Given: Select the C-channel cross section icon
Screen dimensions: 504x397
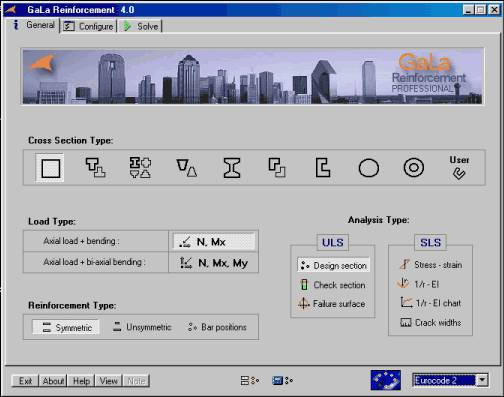Looking at the screenshot, I should tap(323, 168).
